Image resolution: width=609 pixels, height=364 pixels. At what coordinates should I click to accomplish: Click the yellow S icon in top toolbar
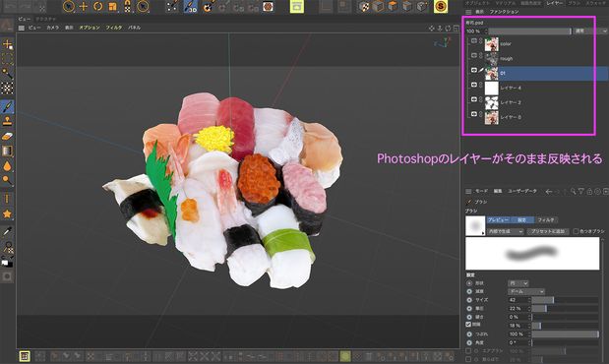point(441,6)
